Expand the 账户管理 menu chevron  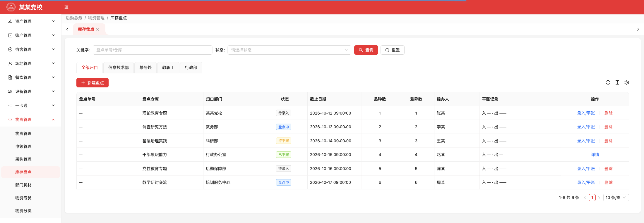[x=53, y=35]
